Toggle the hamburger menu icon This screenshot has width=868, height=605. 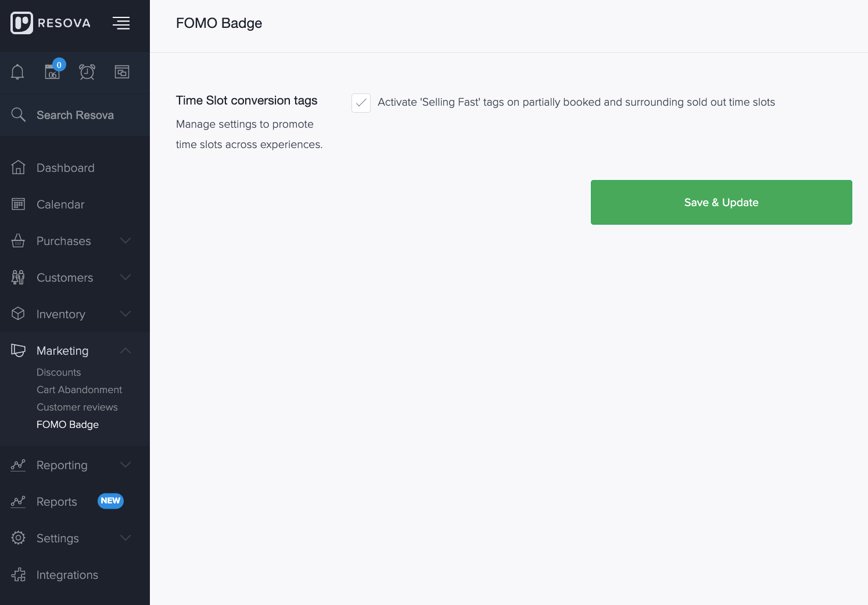point(121,23)
